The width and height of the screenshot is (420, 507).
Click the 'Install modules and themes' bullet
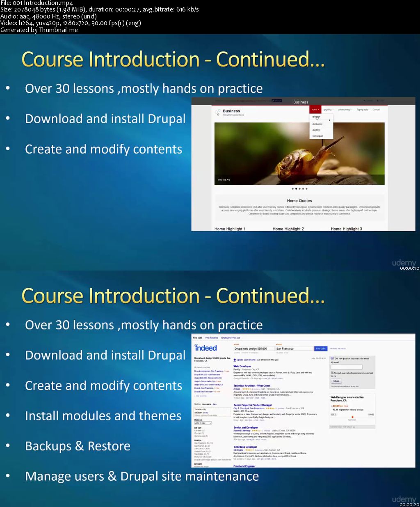[103, 415]
